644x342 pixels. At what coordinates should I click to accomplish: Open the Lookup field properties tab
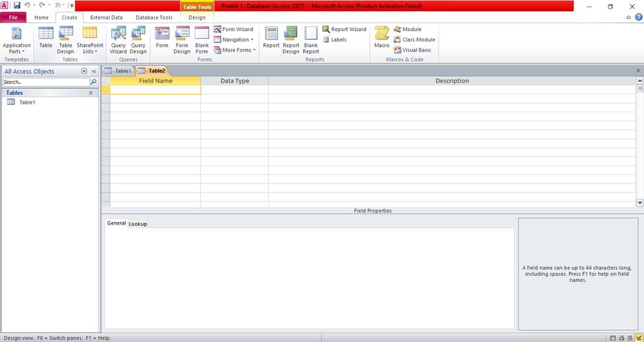coord(137,224)
